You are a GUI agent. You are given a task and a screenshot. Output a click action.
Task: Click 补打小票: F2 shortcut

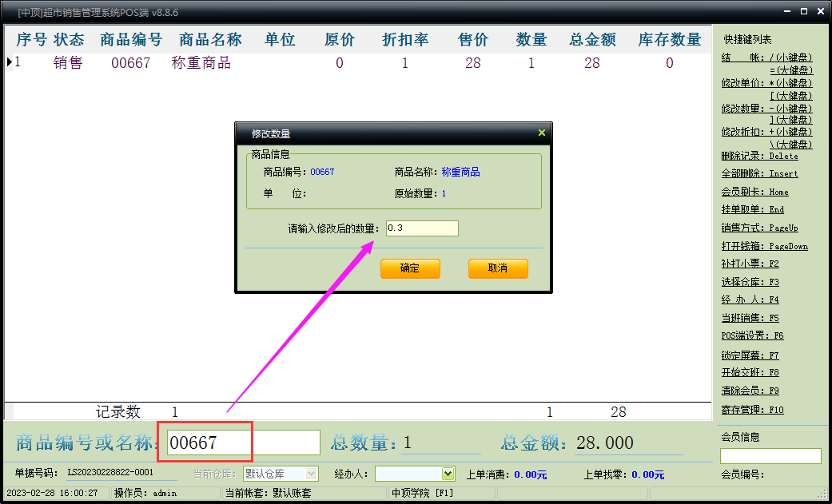750,264
